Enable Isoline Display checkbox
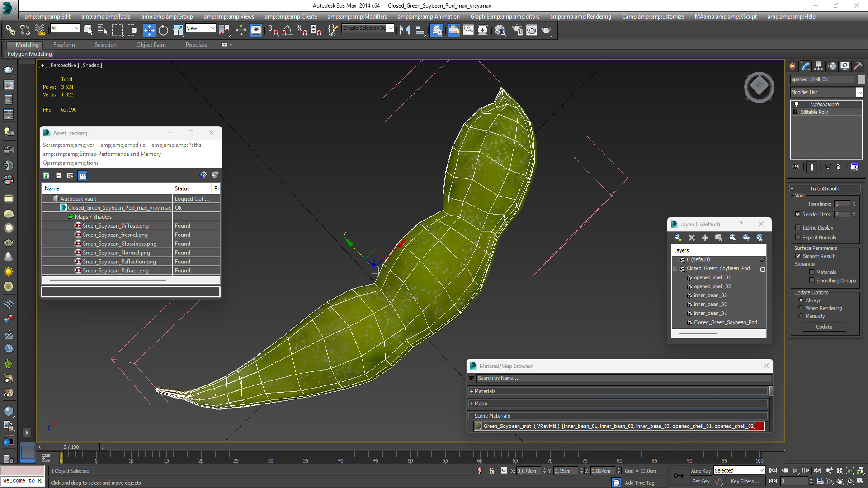The image size is (868, 488). [x=798, y=228]
